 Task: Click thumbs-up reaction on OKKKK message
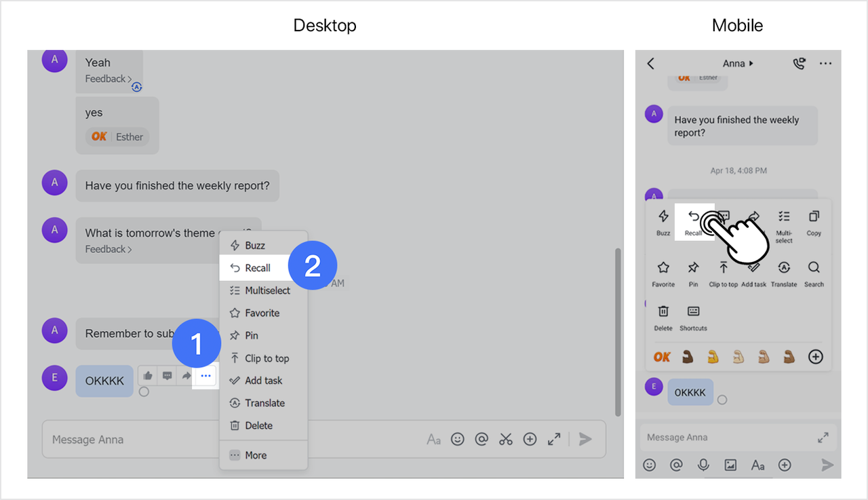[x=148, y=376]
